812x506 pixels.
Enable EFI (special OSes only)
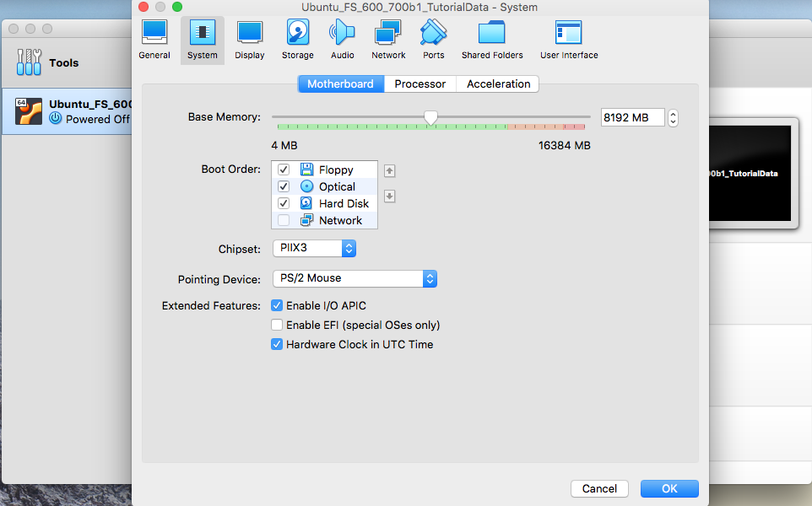(x=277, y=325)
